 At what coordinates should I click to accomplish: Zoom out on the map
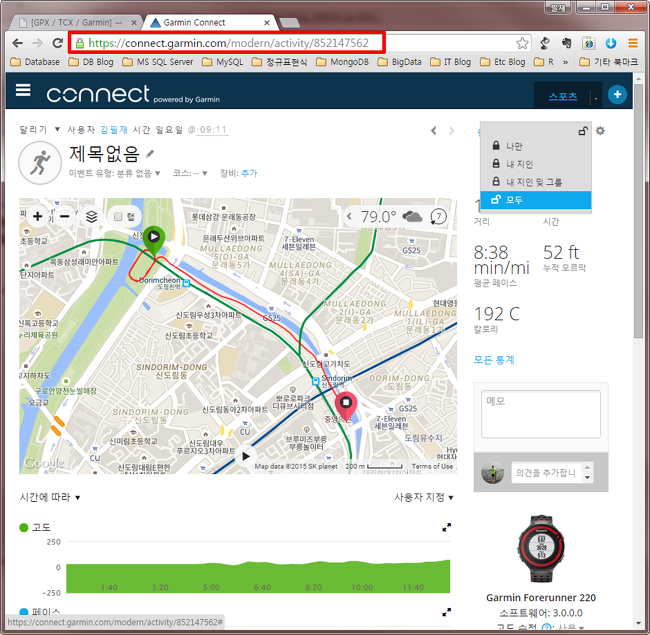tap(65, 216)
